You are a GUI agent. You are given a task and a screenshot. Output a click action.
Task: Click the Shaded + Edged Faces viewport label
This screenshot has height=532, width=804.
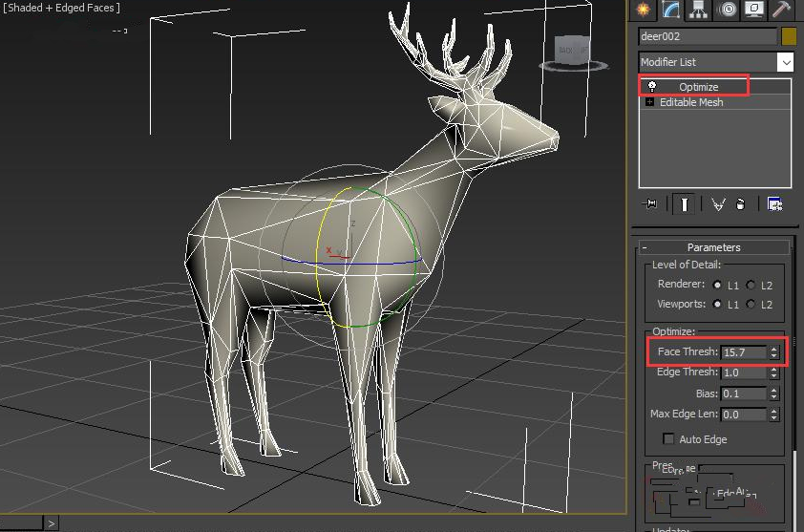click(x=61, y=8)
